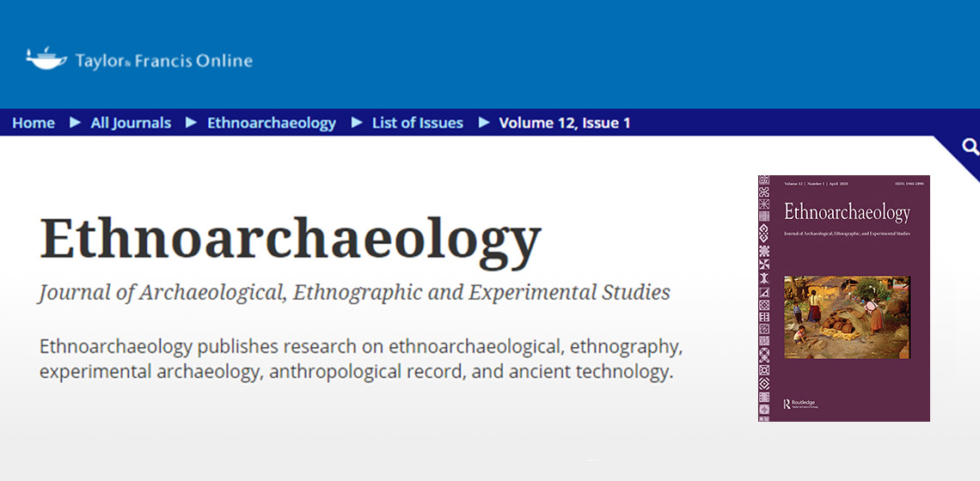The image size is (980, 481).
Task: Click the Ethnoarchaeology title on the cover
Action: [x=847, y=212]
